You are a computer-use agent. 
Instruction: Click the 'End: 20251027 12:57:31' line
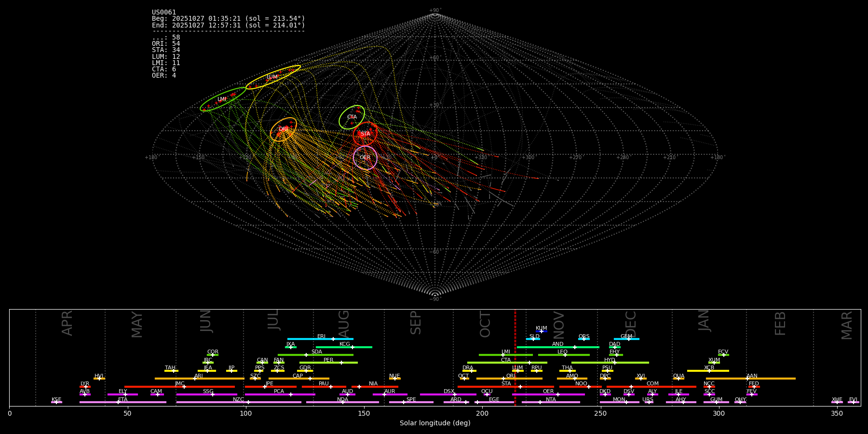pos(229,25)
